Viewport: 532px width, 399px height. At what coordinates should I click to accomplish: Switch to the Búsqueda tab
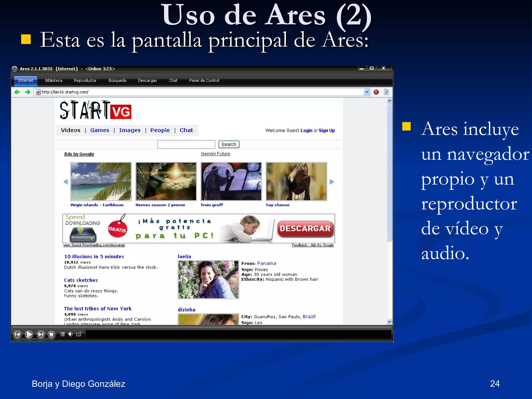(117, 81)
